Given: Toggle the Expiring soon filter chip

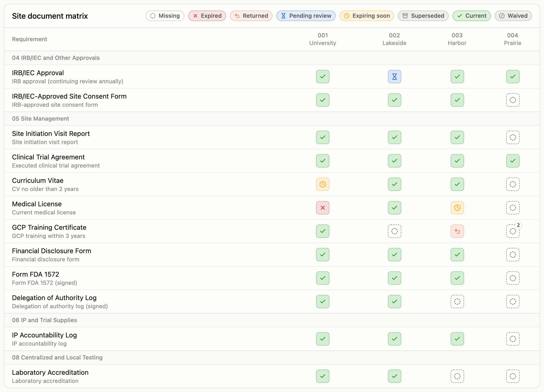Looking at the screenshot, I should tap(367, 16).
